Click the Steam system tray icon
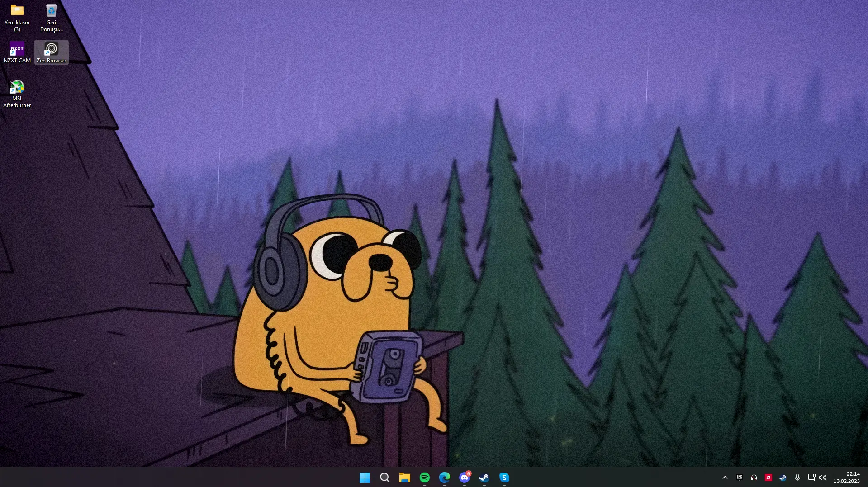Viewport: 868px width, 487px height. (783, 478)
